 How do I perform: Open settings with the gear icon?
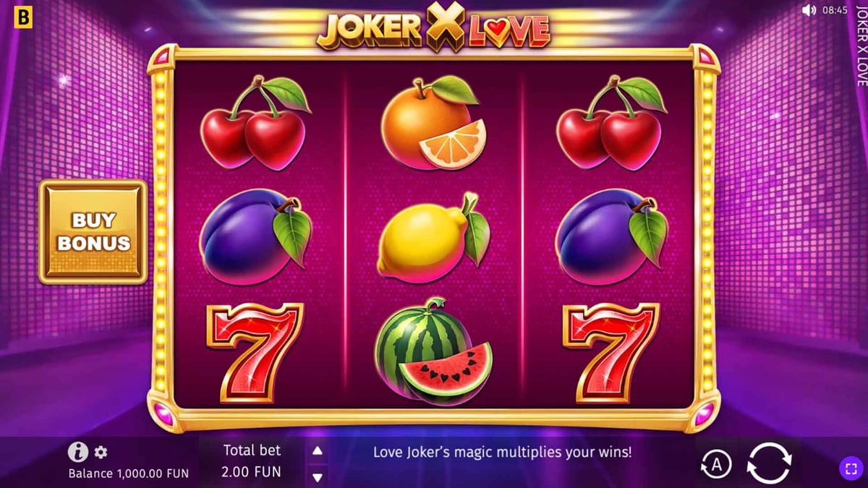[101, 453]
